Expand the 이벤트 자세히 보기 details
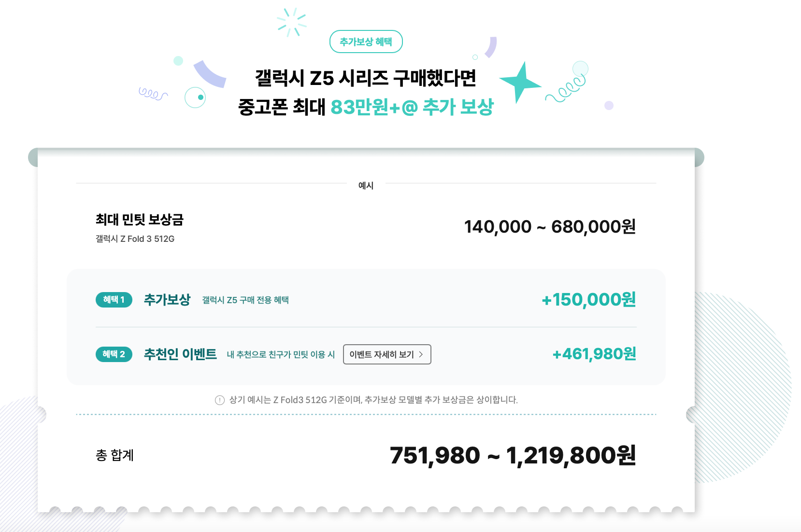 (386, 354)
